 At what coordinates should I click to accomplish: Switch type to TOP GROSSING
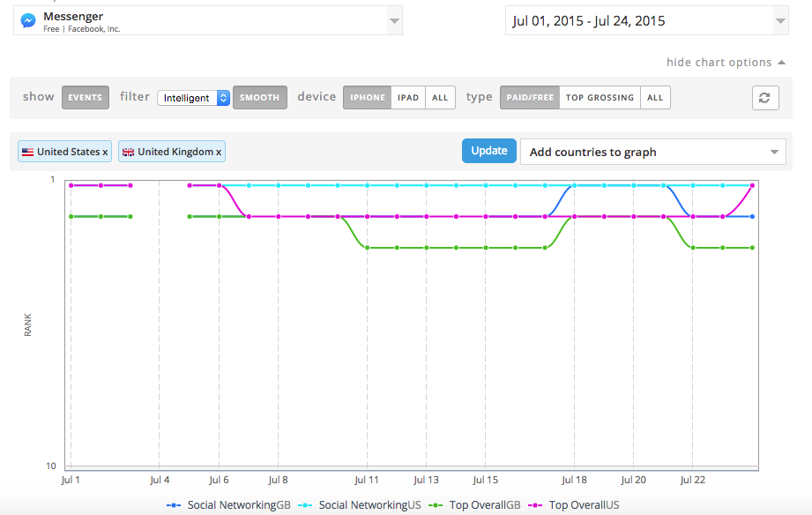click(600, 98)
